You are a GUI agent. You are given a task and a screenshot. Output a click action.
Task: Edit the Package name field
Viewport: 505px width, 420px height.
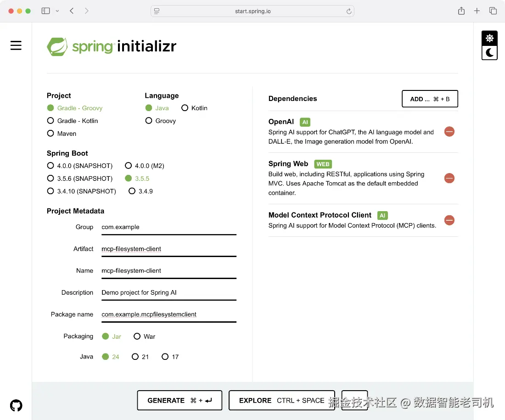click(x=169, y=314)
